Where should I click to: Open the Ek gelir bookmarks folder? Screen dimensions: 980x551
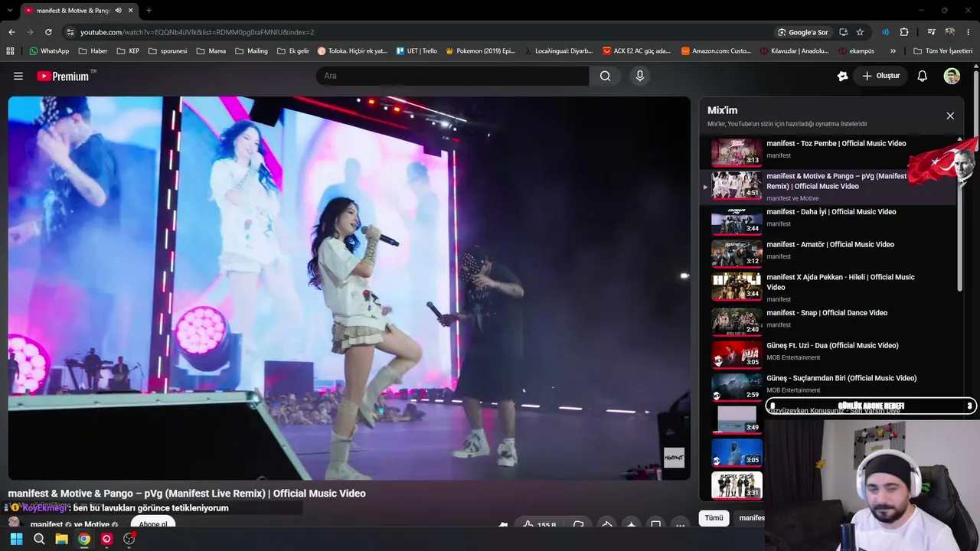coord(293,51)
